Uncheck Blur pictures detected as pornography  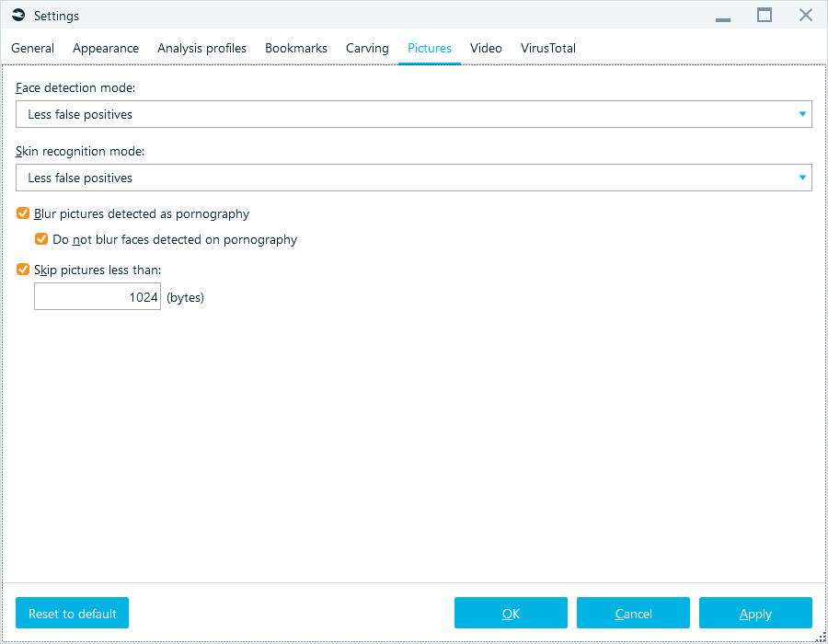(x=23, y=213)
